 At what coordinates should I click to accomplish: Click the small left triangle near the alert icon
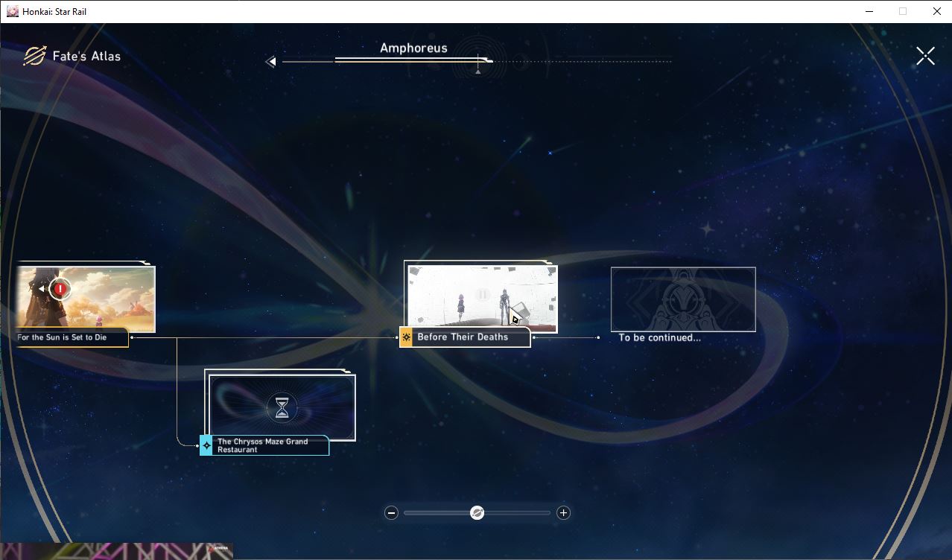point(42,288)
